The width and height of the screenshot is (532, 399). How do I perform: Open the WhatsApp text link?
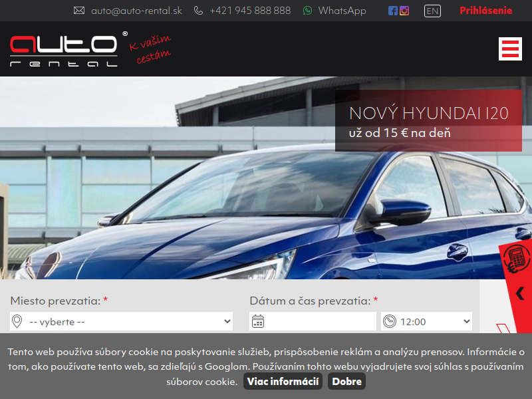coord(342,11)
